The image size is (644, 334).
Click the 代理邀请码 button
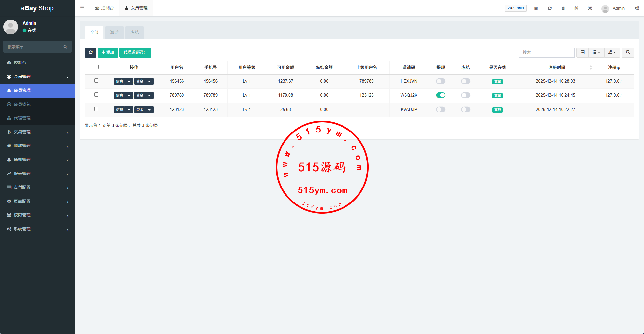(135, 52)
